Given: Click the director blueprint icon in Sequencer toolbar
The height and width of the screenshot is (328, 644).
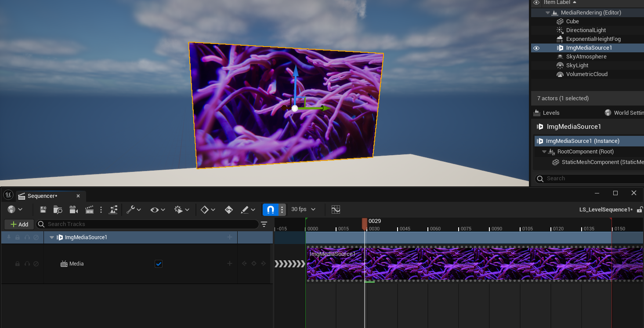Looking at the screenshot, I should [113, 210].
